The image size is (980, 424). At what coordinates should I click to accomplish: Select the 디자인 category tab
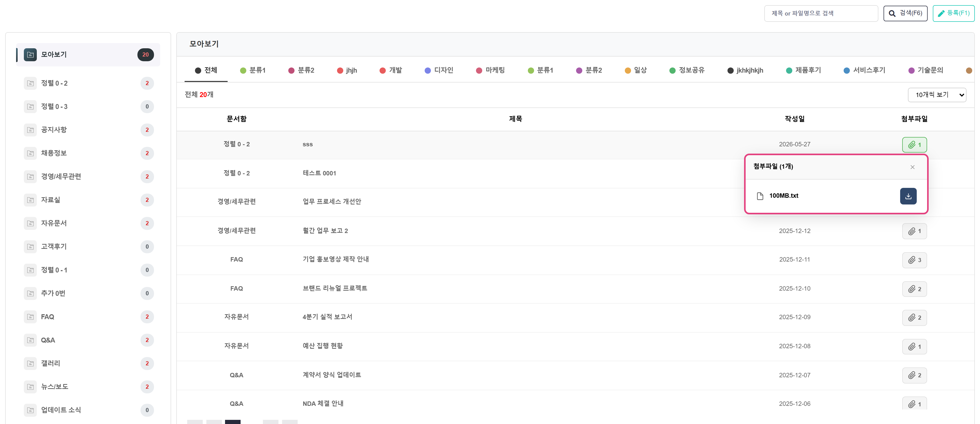[x=439, y=70]
